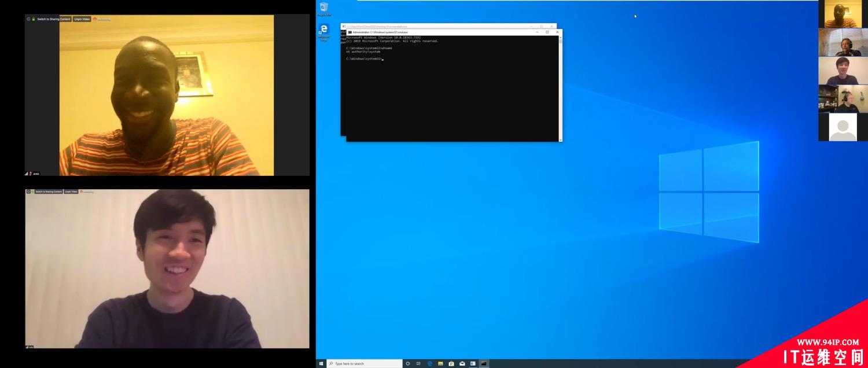Click 'Switch to Sharing Content' on the top video
The height and width of the screenshot is (368, 868).
pyautogui.click(x=54, y=19)
